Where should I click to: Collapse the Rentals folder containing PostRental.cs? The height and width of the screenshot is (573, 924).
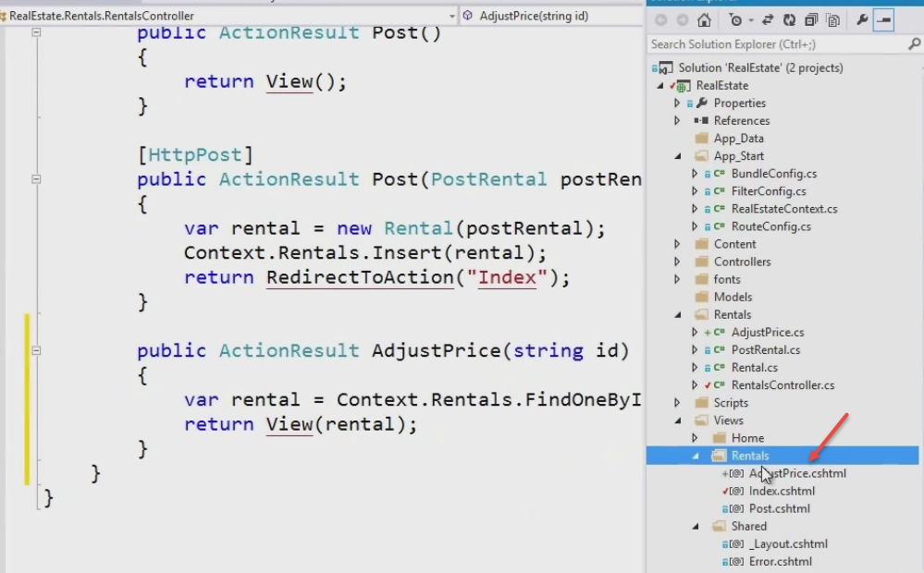click(678, 315)
